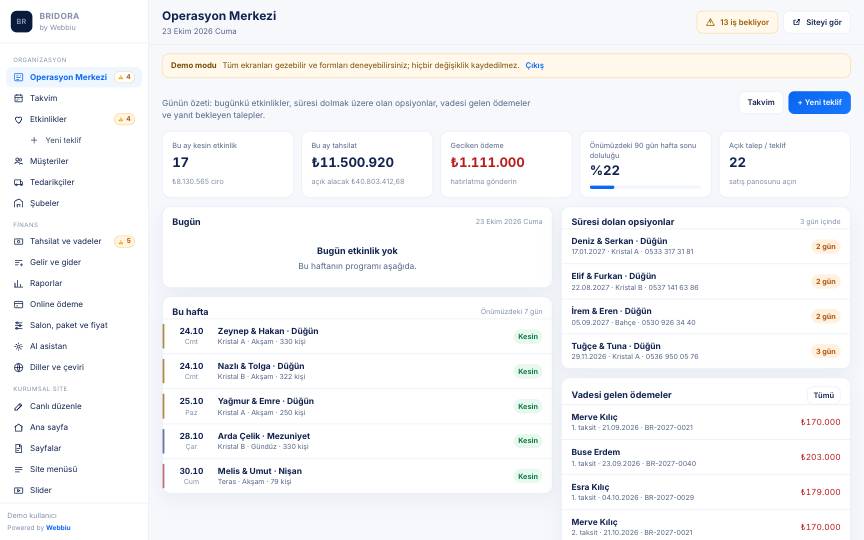Open the Bu ay kesin etkinlik card
The width and height of the screenshot is (864, 540).
[228, 164]
